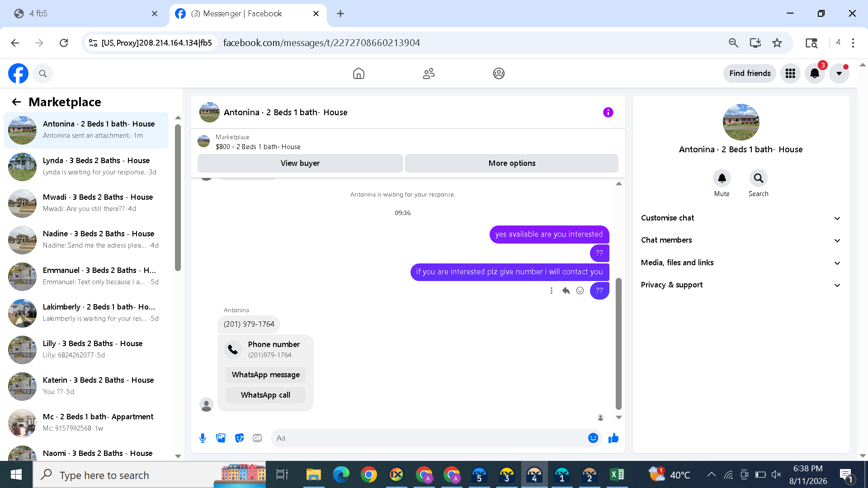Screen dimensions: 868x488
Task: Go back from Marketplace list
Action: click(17, 102)
